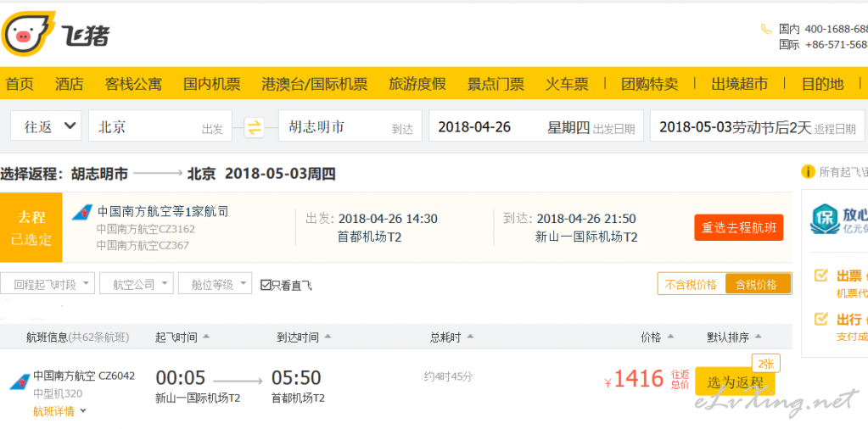
Task: Open 旅游度假 navigation item
Action: tap(417, 84)
